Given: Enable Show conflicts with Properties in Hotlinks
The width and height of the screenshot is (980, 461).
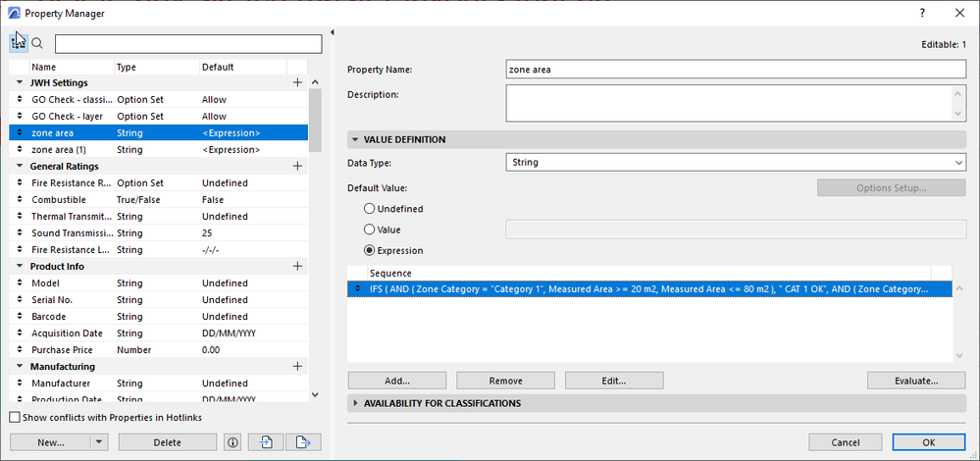Looking at the screenshot, I should 15,417.
